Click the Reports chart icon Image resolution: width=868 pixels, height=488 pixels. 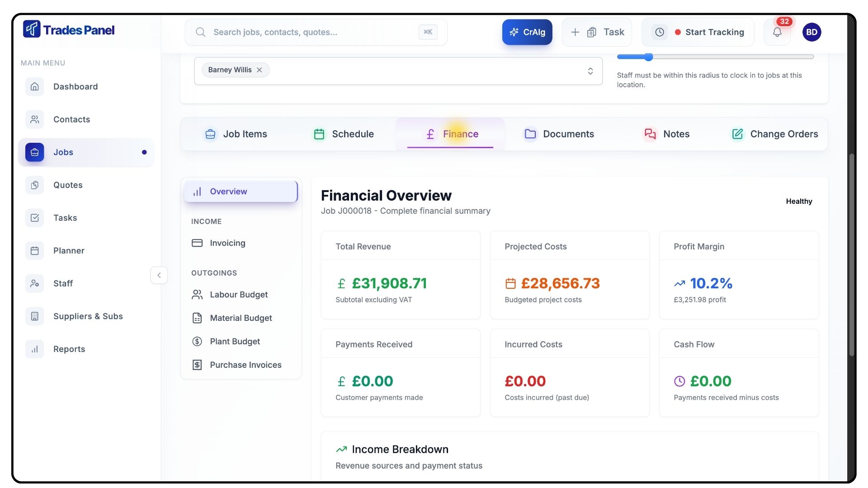pos(35,349)
